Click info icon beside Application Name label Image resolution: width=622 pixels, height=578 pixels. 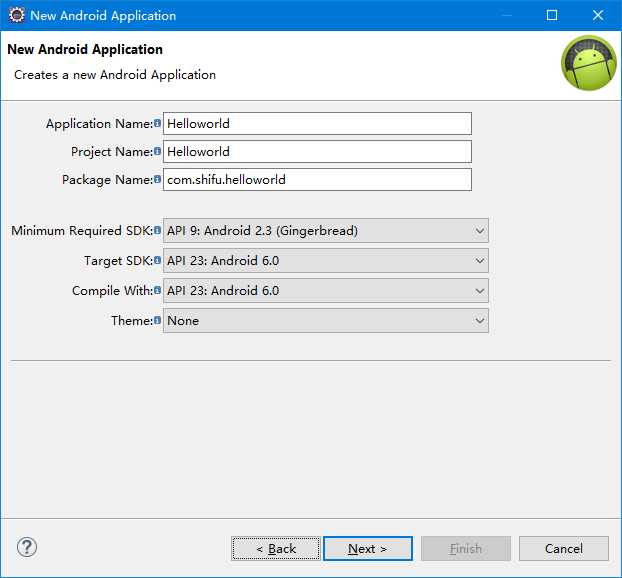click(157, 123)
